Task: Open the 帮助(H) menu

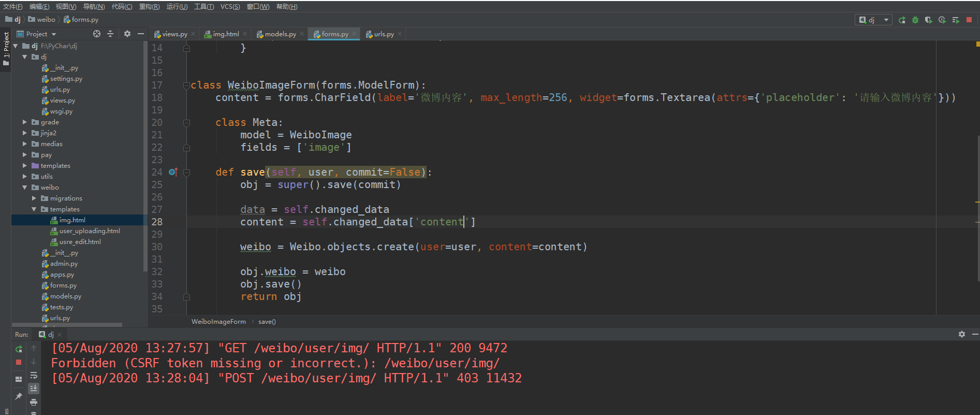Action: click(287, 7)
